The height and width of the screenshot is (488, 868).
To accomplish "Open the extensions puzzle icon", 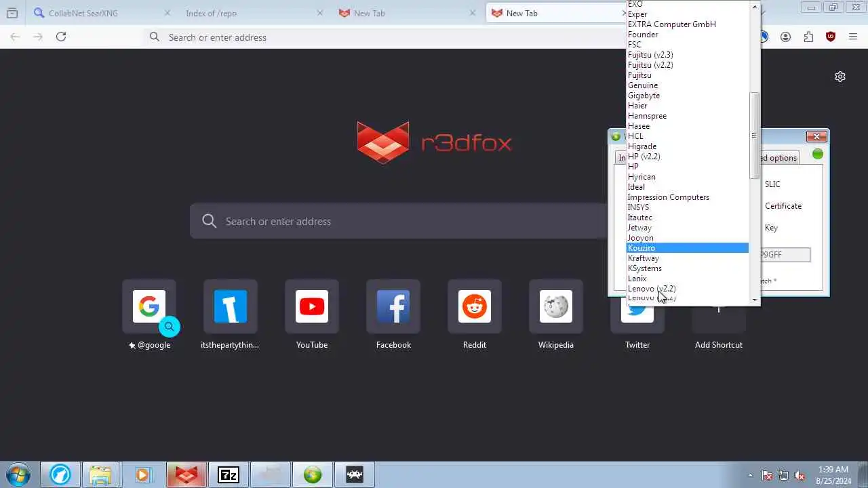I will coord(808,37).
